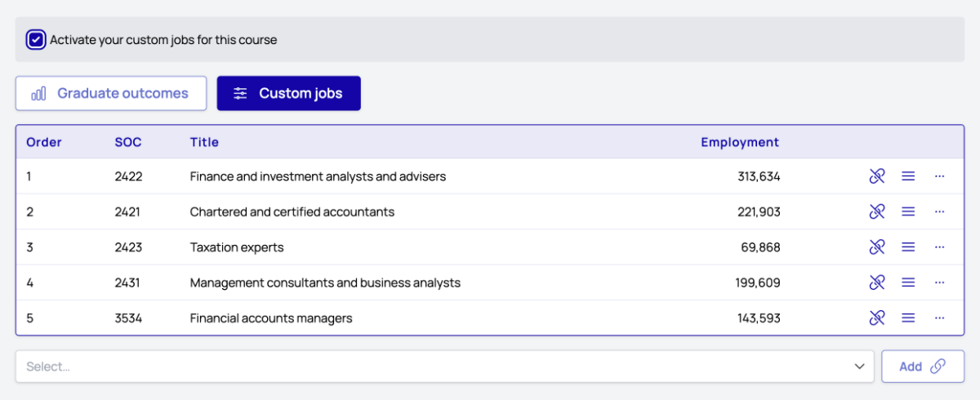Image resolution: width=980 pixels, height=400 pixels.
Task: Show more options for Financial accounts managers
Action: (x=939, y=318)
